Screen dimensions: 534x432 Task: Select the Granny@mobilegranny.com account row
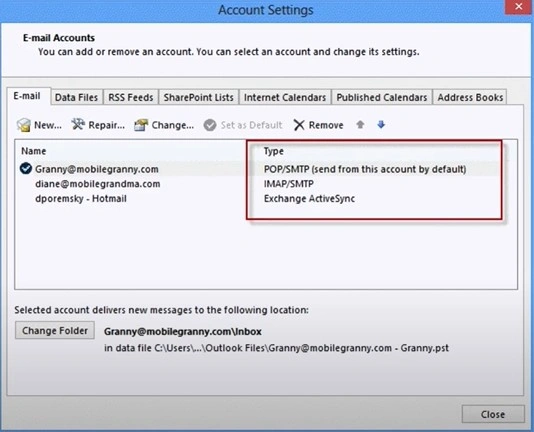click(x=266, y=169)
